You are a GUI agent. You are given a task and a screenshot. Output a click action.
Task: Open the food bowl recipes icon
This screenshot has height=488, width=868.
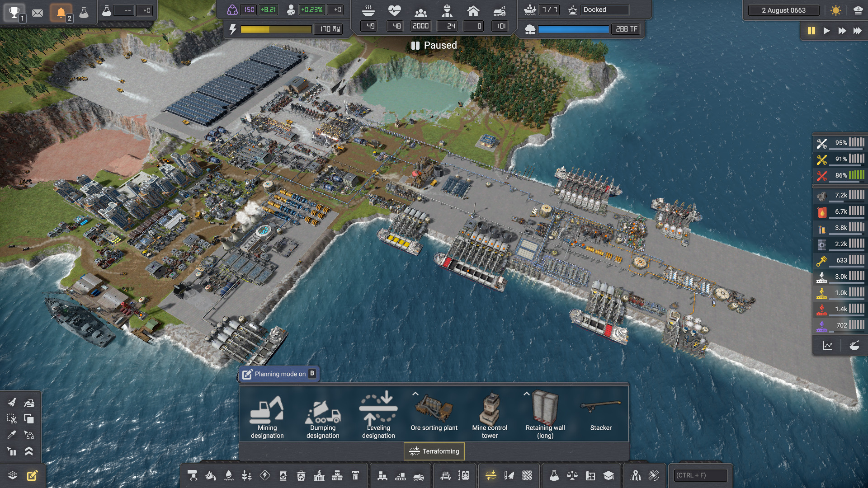(x=854, y=346)
